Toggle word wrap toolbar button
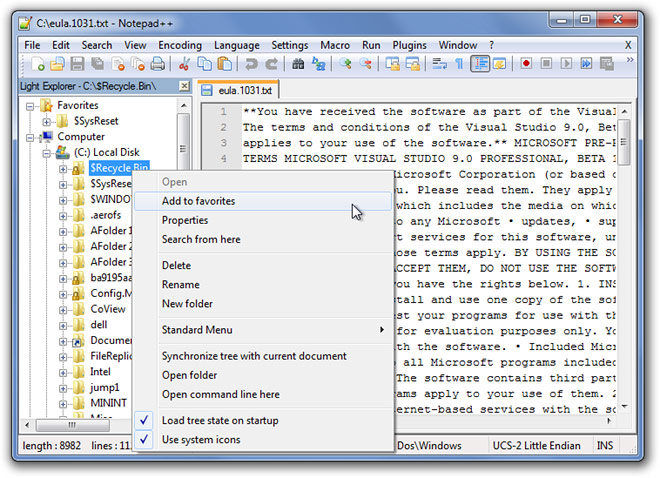This screenshot has width=660, height=478. [x=439, y=64]
